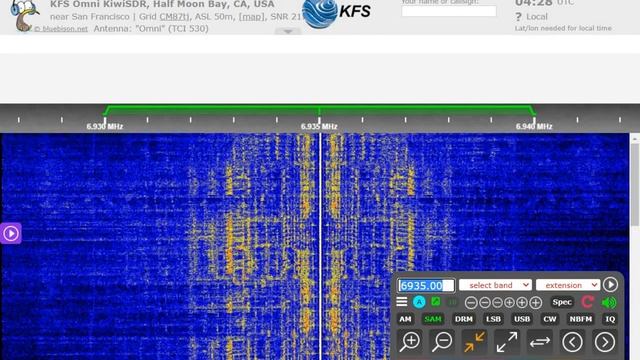Screen dimensions: 640x360
Task: Click the 6935.00 frequency entry field
Action: click(x=426, y=285)
